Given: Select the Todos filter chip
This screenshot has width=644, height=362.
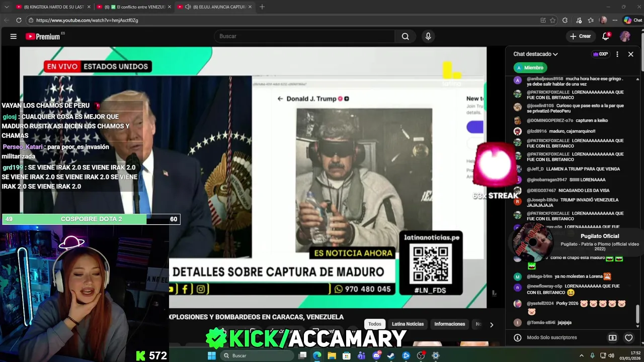Looking at the screenshot, I should point(375,324).
